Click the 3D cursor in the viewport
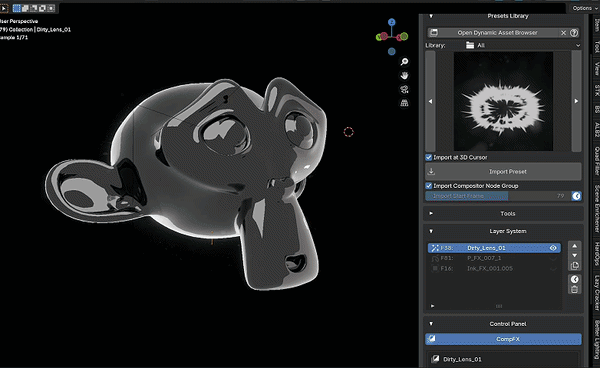 click(x=348, y=132)
